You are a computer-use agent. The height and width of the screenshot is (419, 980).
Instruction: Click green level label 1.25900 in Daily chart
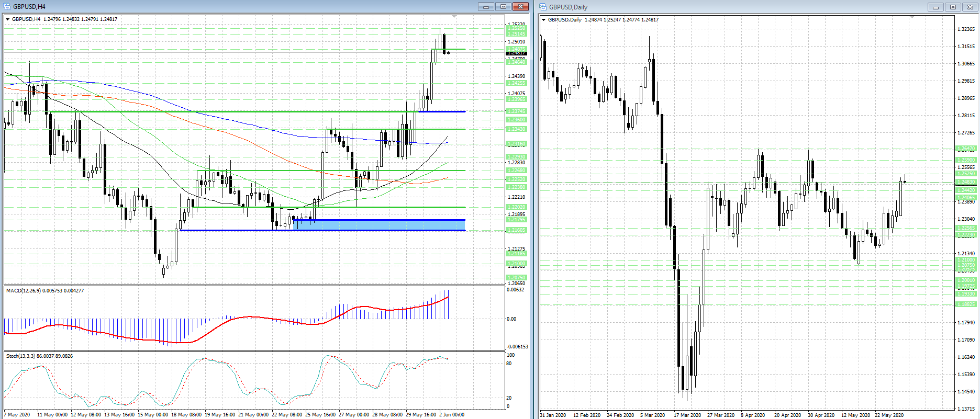point(966,160)
